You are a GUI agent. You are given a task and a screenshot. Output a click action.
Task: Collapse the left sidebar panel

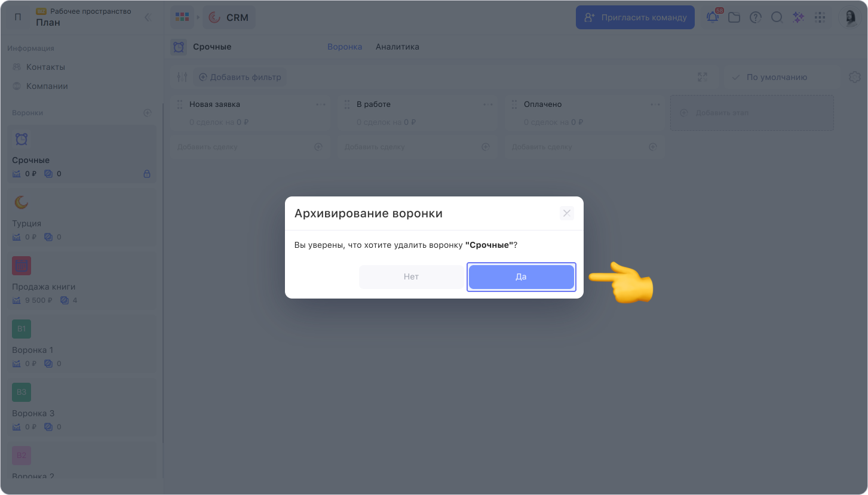point(148,17)
